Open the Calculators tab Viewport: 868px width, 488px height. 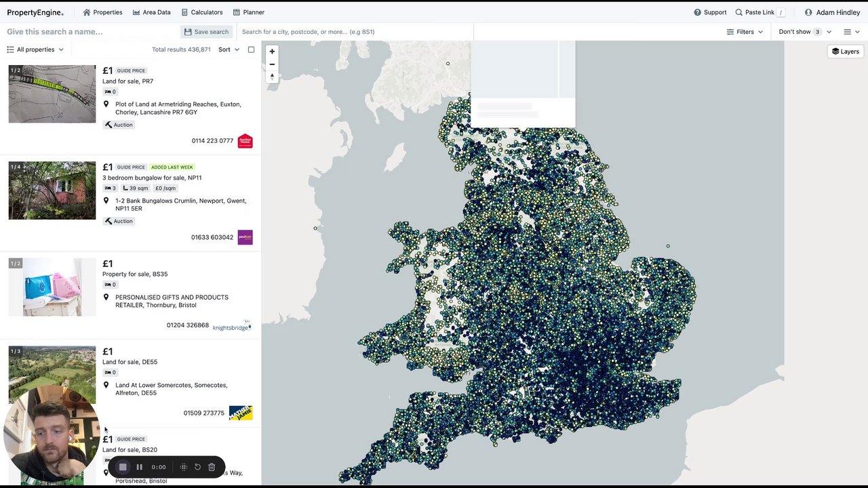[202, 12]
